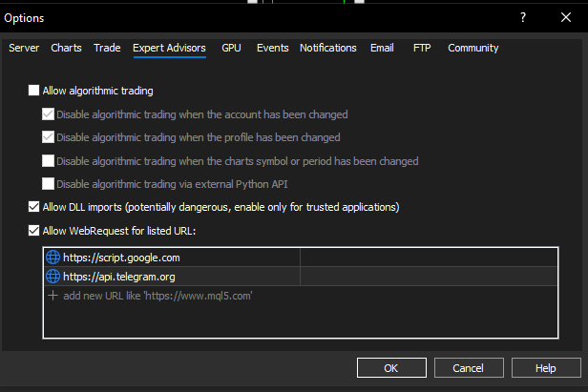Click the green plus add URL icon
Viewport: 588px width, 392px height.
click(52, 296)
